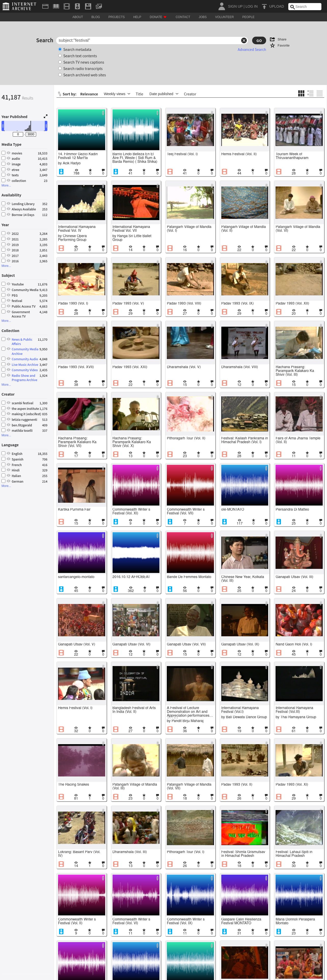Check the 2022 year checkbox
The image size is (327, 980).
pos(3,233)
